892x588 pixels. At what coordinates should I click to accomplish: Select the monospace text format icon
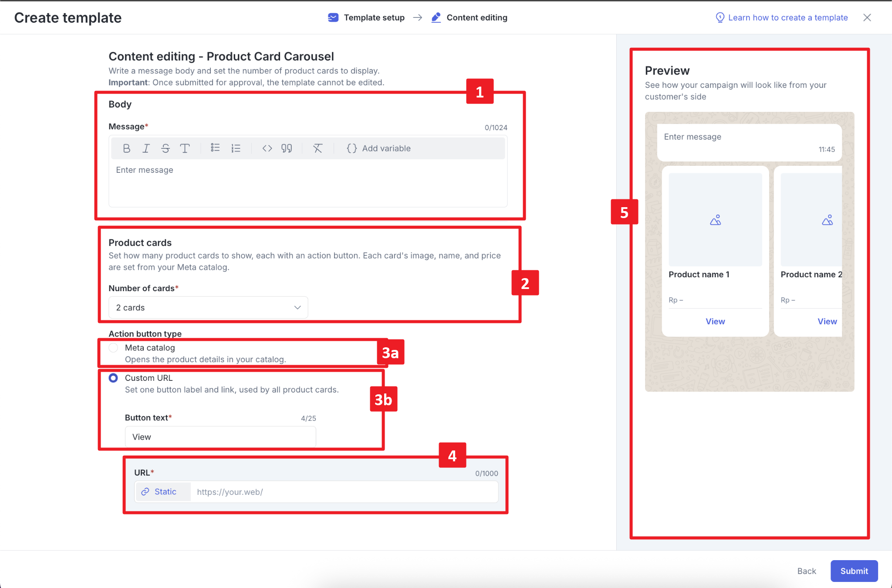click(185, 148)
